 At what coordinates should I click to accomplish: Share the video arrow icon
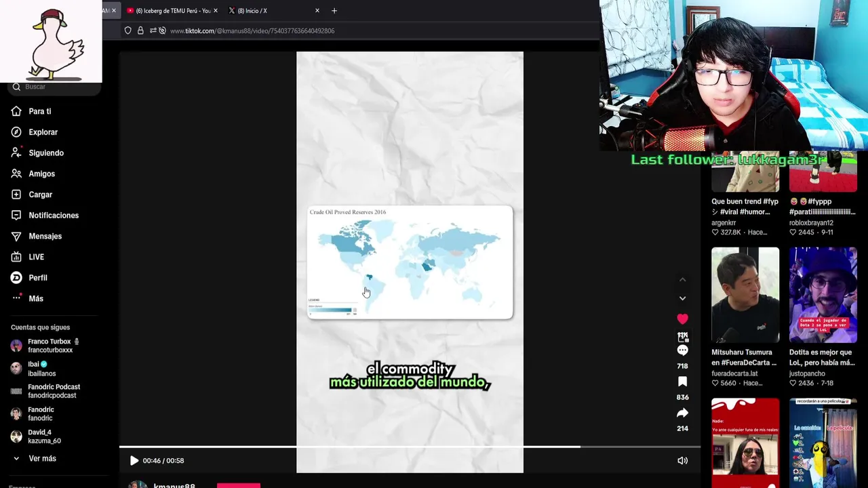click(x=682, y=413)
